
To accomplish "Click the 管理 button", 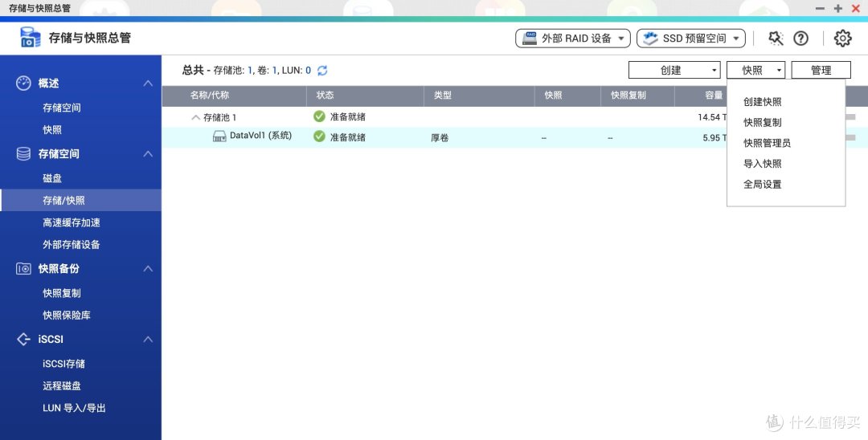I will [x=821, y=71].
